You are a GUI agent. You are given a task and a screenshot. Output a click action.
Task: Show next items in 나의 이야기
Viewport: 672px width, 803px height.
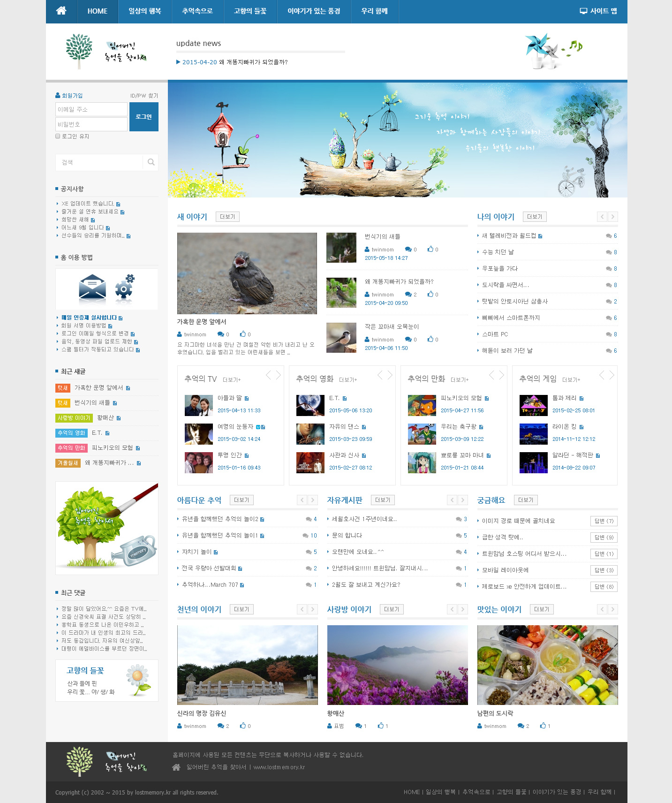click(x=612, y=217)
